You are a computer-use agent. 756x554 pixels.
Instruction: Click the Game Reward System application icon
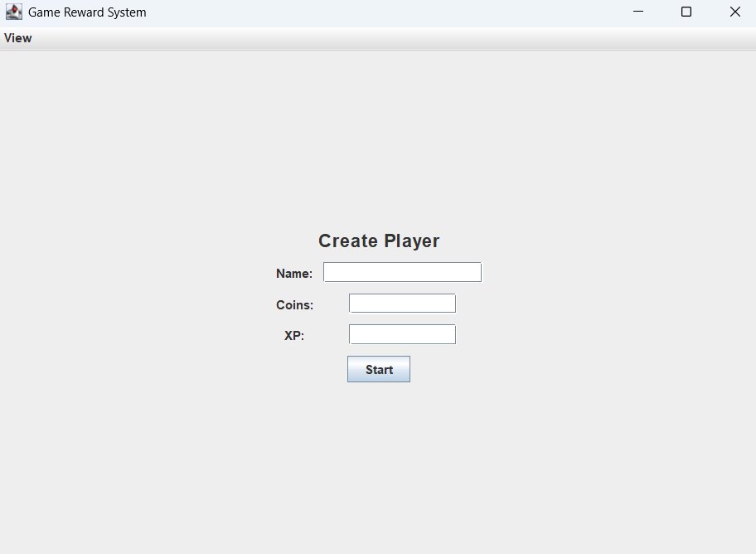coord(13,12)
